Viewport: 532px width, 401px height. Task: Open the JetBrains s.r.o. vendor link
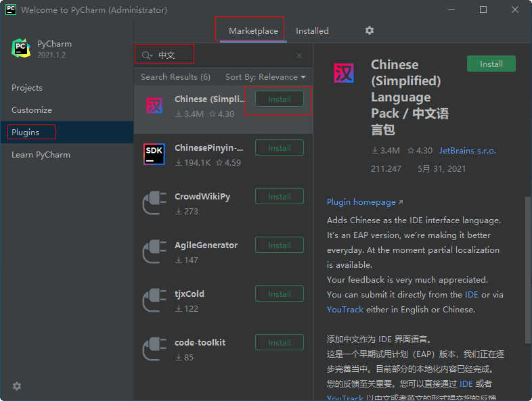point(468,151)
